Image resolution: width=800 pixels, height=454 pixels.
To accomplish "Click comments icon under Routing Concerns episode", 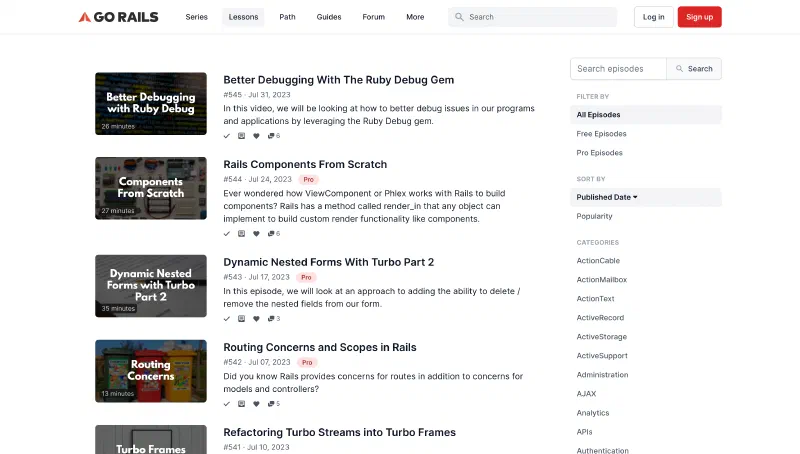I will [273, 404].
